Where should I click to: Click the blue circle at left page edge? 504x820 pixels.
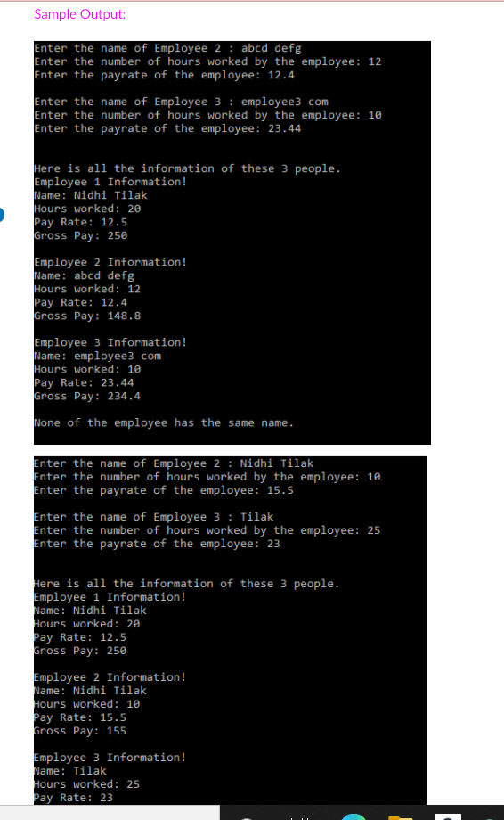click(2, 215)
